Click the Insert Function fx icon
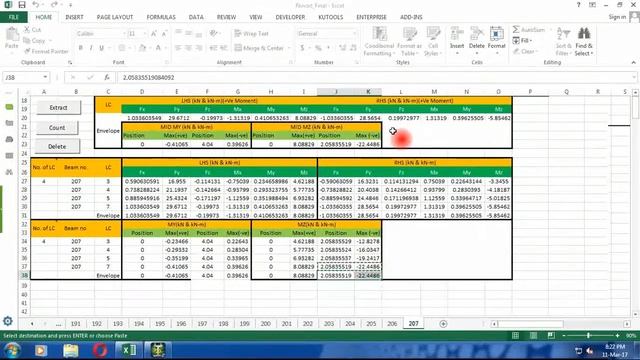 coord(107,77)
